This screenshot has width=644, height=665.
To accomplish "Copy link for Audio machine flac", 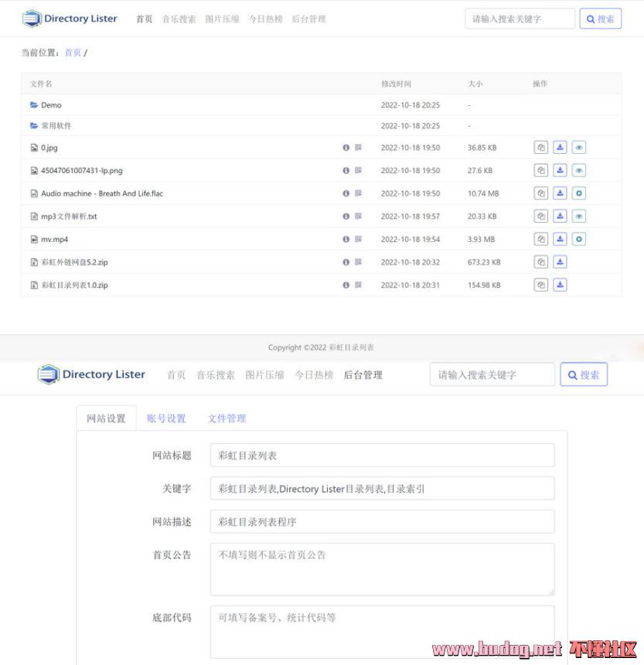I will pyautogui.click(x=540, y=193).
